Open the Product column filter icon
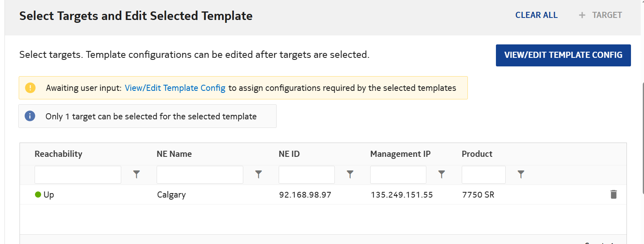This screenshot has width=644, height=244. pyautogui.click(x=521, y=174)
